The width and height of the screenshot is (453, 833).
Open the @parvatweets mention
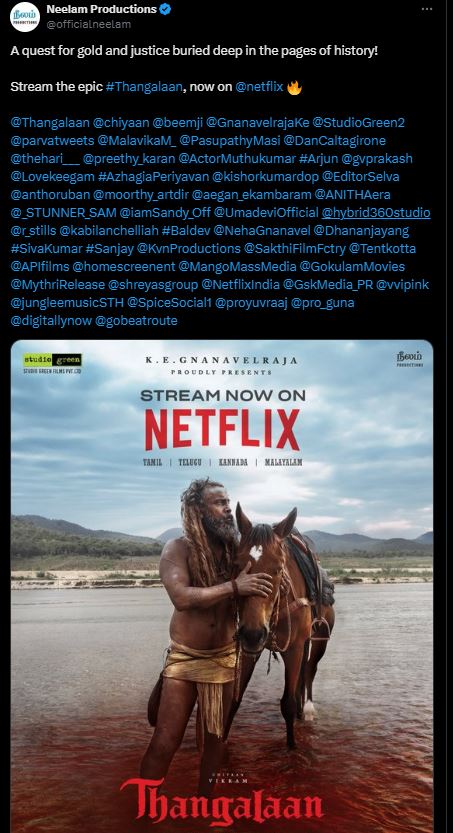click(52, 141)
